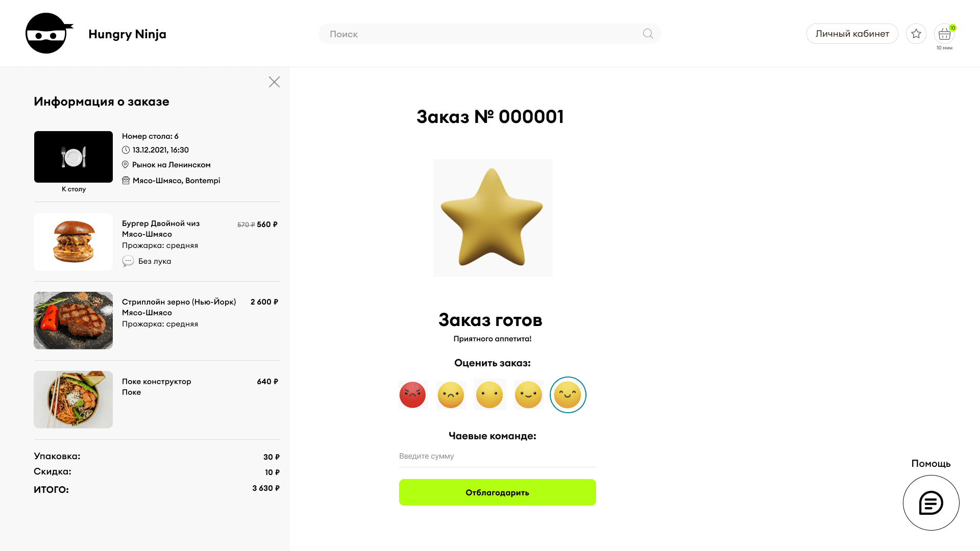Open the help chat bubble icon
The width and height of the screenshot is (980, 551).
pyautogui.click(x=931, y=503)
